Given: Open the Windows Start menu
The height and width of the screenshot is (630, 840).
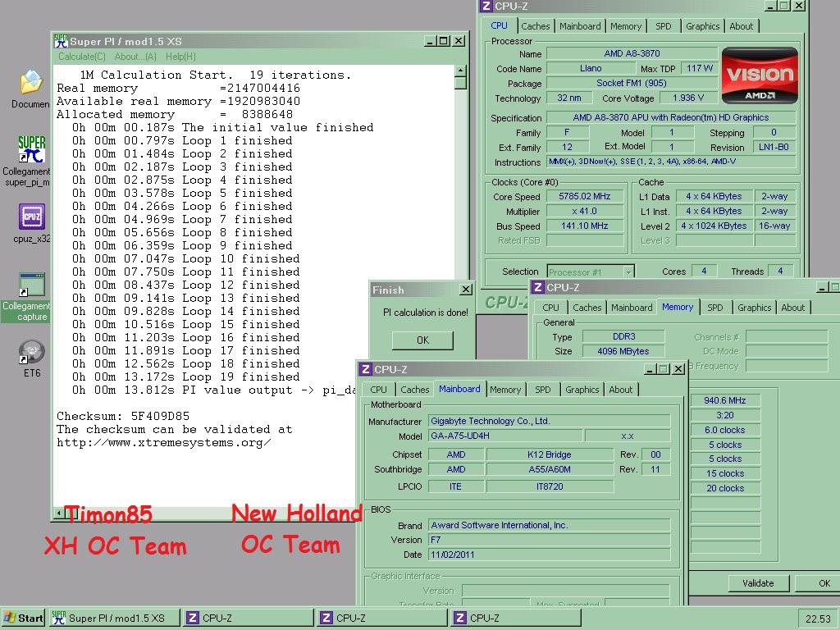Looking at the screenshot, I should click(24, 619).
